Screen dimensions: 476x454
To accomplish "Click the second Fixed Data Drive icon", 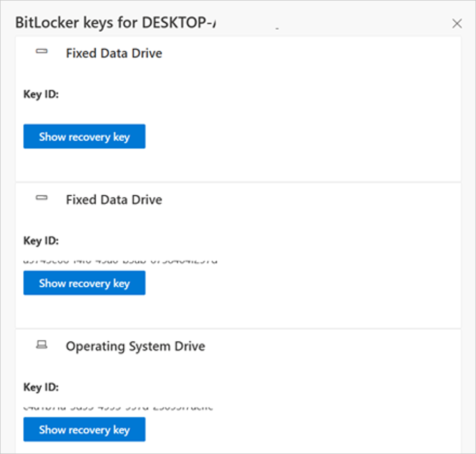I will [x=42, y=198].
